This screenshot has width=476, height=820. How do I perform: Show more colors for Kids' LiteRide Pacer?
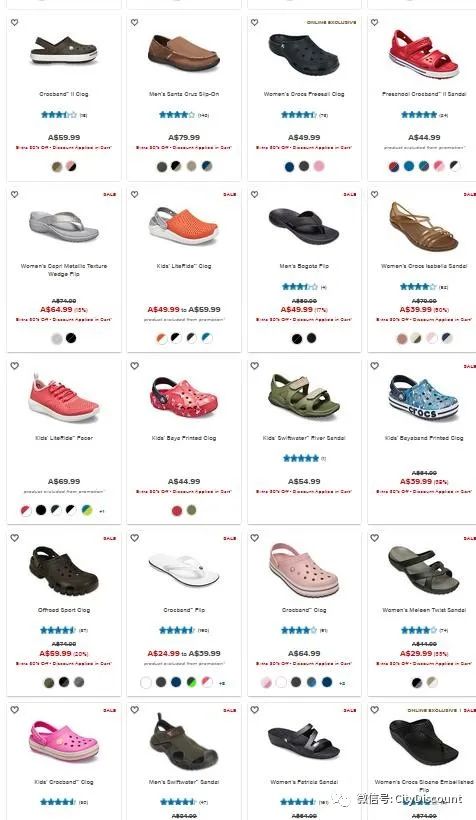102,511
